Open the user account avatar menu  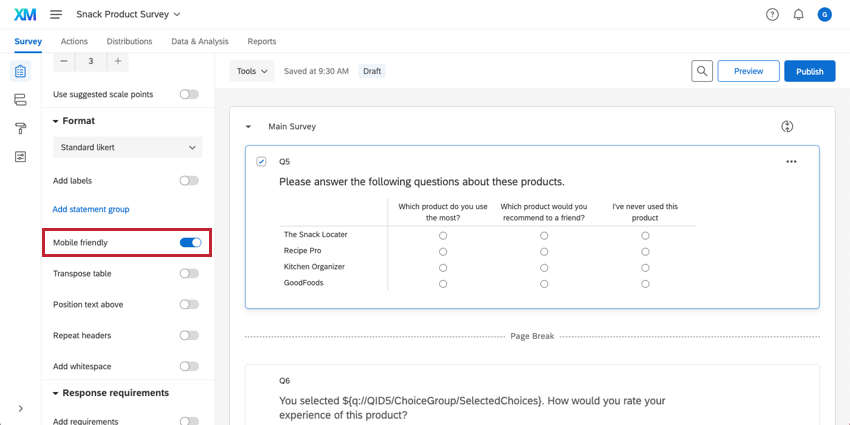824,15
